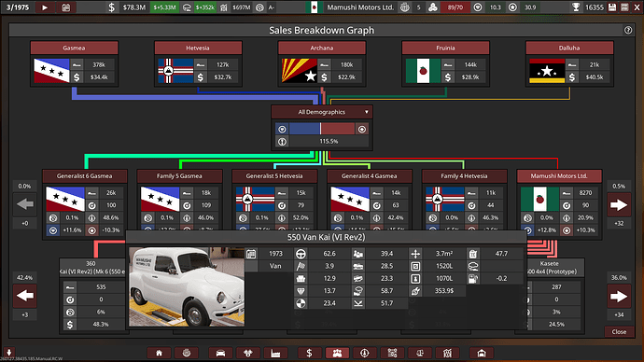This screenshot has height=362, width=644.
Task: Open the calendar icon in the top bar
Action: pos(65,7)
